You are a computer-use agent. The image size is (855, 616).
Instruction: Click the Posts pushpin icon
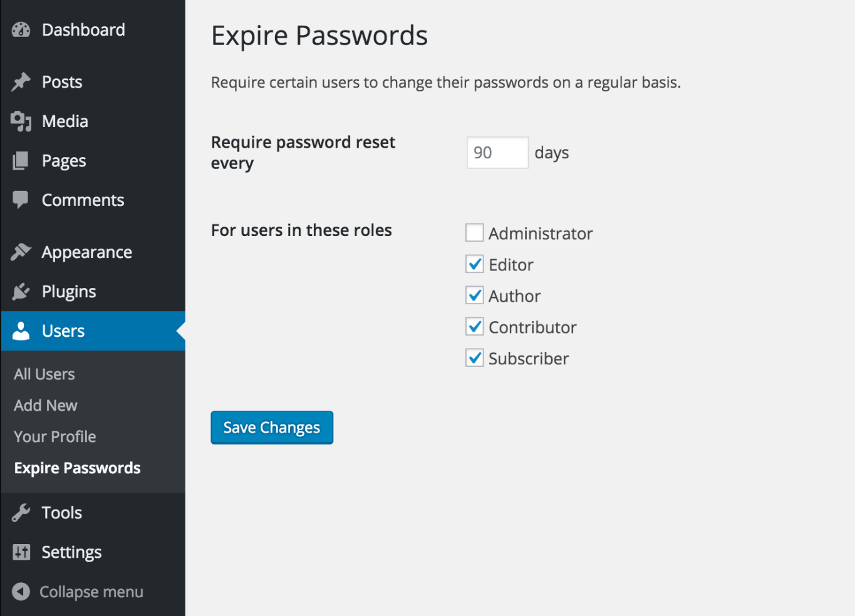[21, 82]
